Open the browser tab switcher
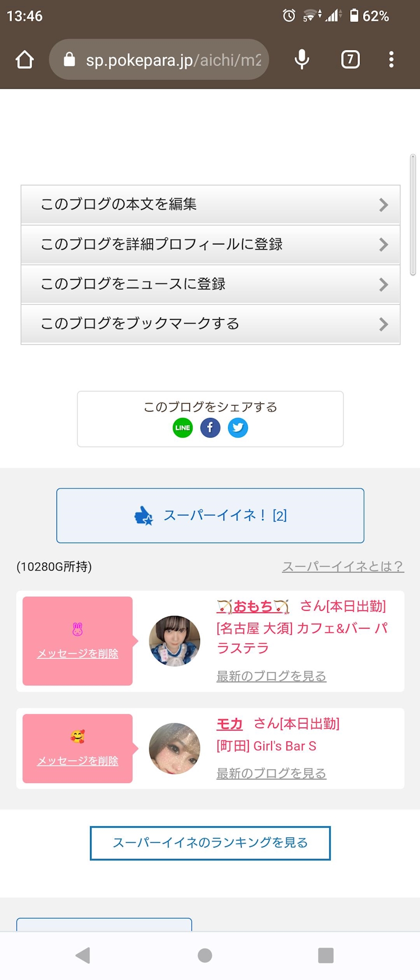Screen dimensions: 420x980 [350, 59]
